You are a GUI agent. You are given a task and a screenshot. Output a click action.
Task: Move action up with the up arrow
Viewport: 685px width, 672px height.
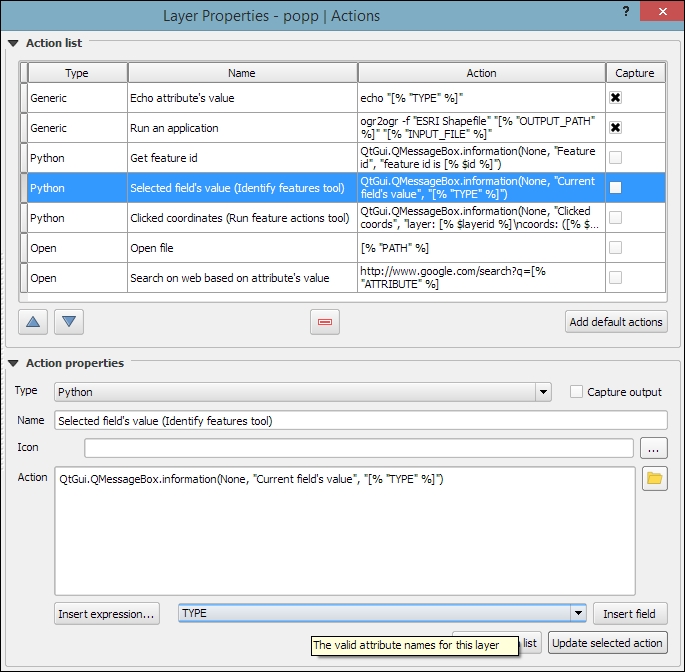[x=33, y=322]
